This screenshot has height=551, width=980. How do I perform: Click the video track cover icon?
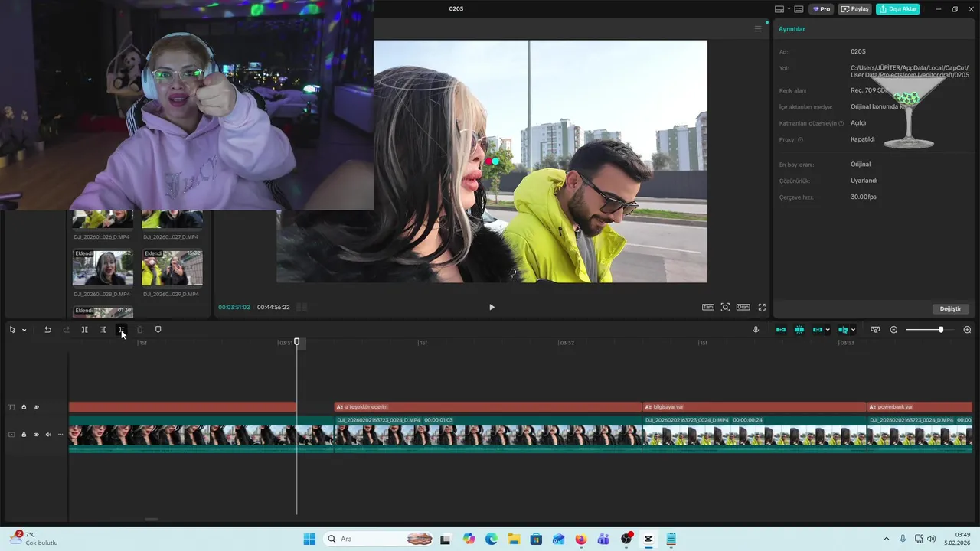coord(11,435)
